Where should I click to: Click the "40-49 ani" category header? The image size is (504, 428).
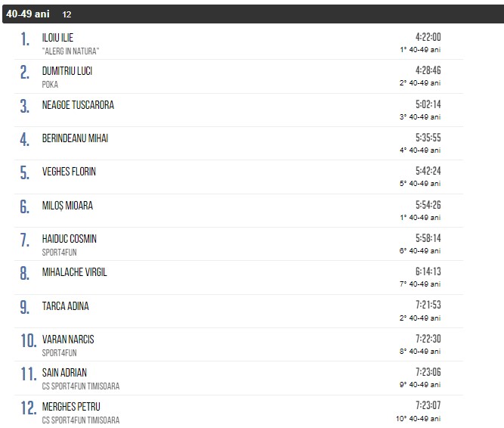28,14
